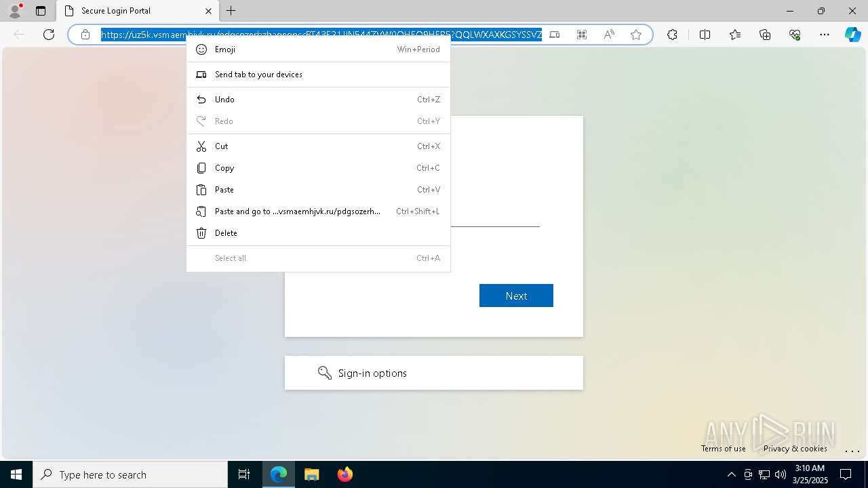This screenshot has width=868, height=488.
Task: Choose Paste in context menu
Action: tap(318, 190)
